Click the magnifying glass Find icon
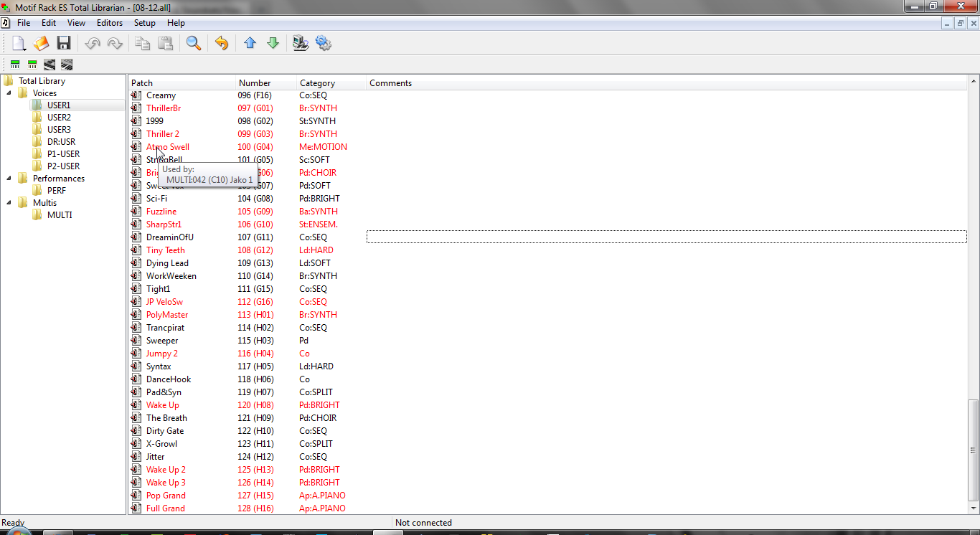 click(193, 43)
